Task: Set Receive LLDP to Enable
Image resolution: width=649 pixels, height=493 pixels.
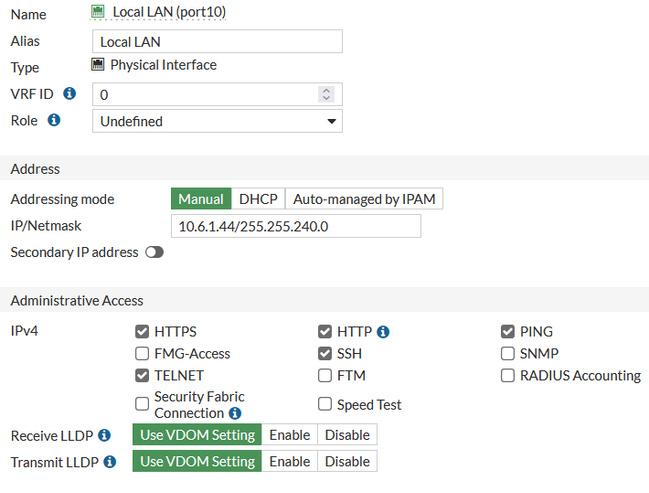Action: (x=289, y=435)
